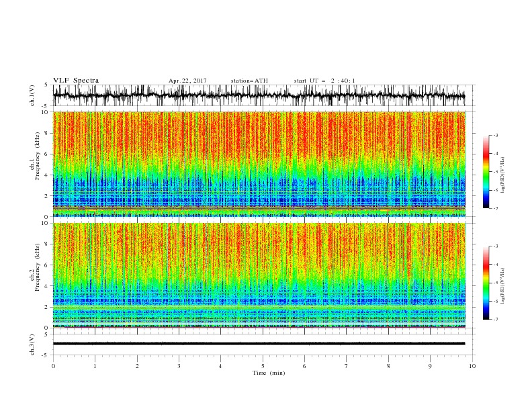Click the ch.1 voltage waveform trace
This screenshot has width=532, height=411.
point(259,95)
